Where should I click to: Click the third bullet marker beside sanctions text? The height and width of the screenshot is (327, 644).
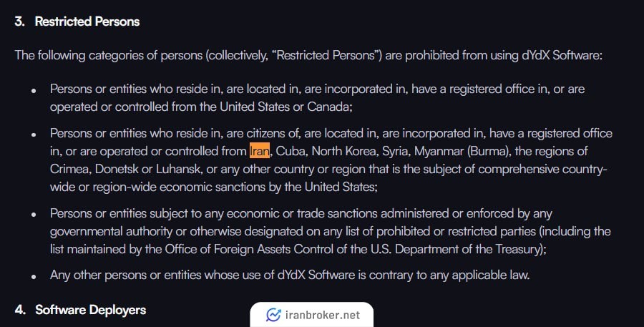[x=34, y=215]
